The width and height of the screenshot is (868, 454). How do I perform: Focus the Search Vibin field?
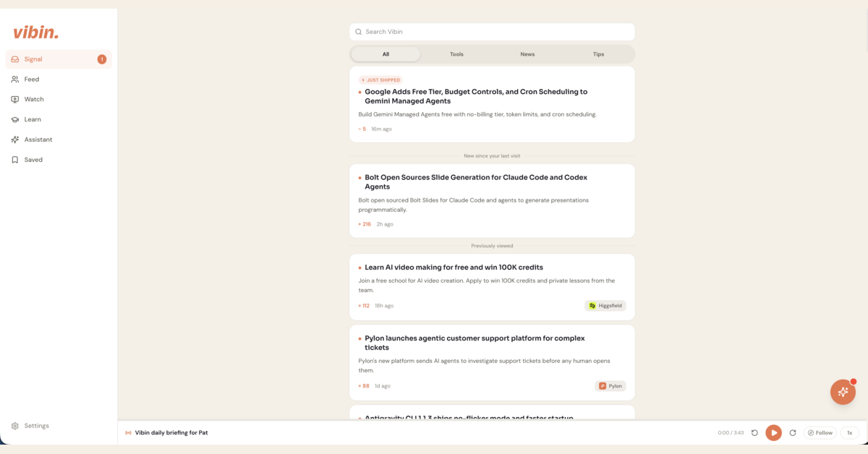point(492,32)
